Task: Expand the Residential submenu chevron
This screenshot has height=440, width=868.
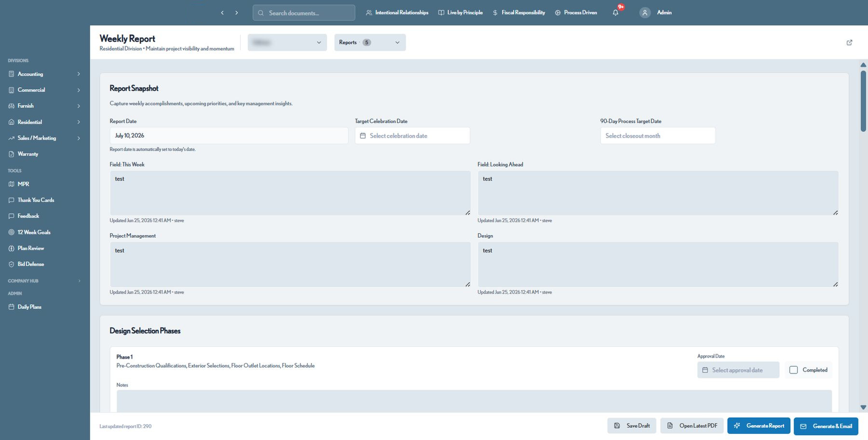Action: 79,122
